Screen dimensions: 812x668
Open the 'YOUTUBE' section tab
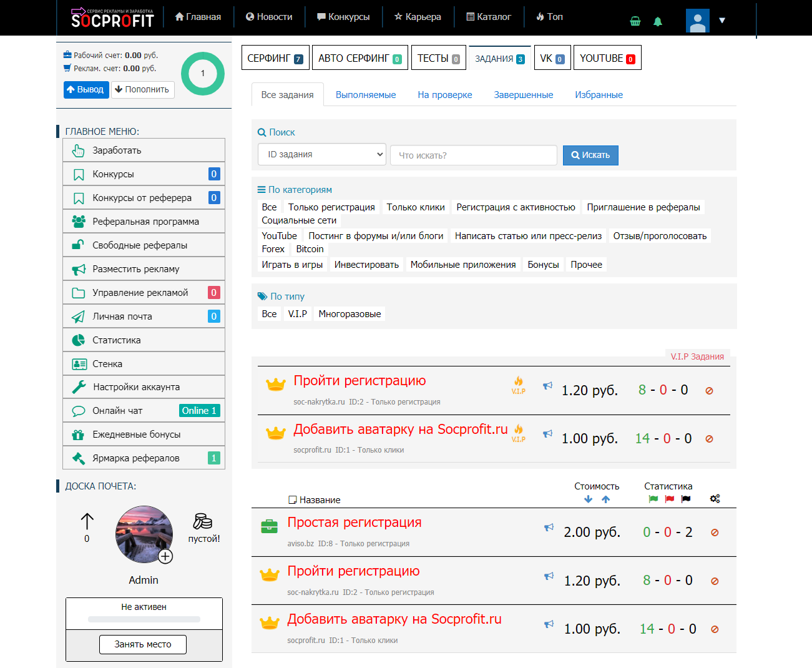pos(607,58)
